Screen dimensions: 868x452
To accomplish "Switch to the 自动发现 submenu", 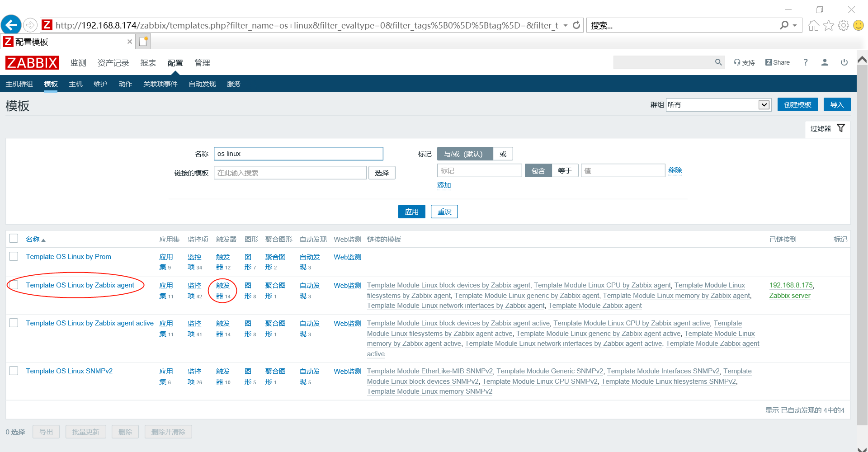I will coord(202,84).
